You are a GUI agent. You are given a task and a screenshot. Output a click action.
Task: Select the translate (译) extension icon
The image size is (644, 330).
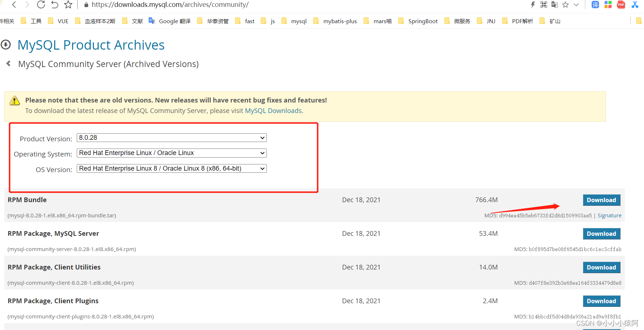(x=595, y=5)
